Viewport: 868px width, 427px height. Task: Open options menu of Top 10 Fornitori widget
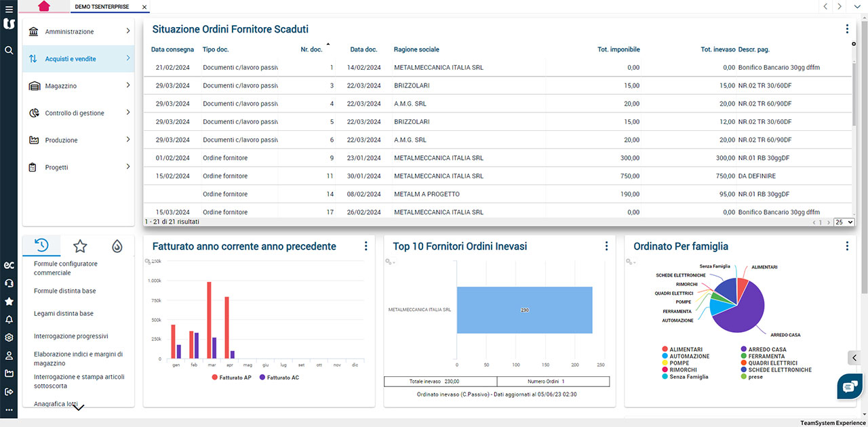coord(606,246)
